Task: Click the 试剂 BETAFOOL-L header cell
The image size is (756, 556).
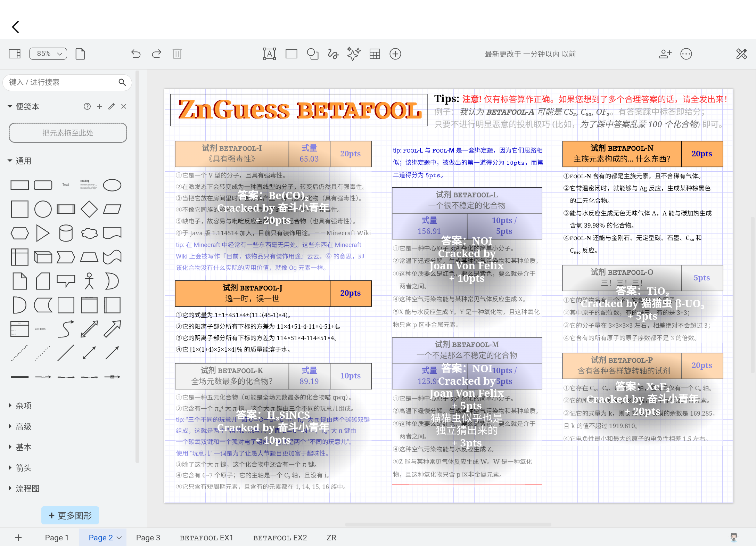Action: (x=467, y=200)
